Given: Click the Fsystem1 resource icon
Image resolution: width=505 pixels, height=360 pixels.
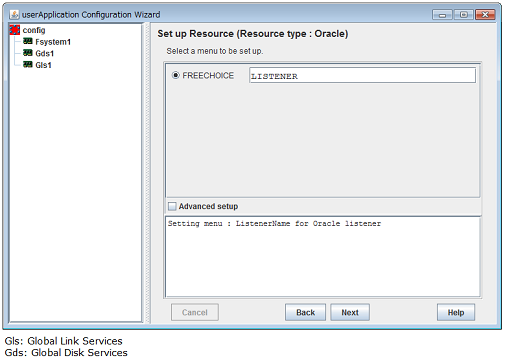Looking at the screenshot, I should point(28,41).
